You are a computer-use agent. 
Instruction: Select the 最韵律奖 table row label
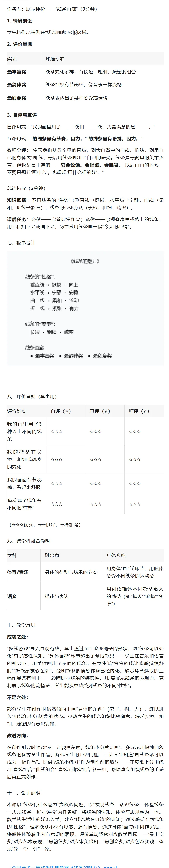click(x=17, y=85)
